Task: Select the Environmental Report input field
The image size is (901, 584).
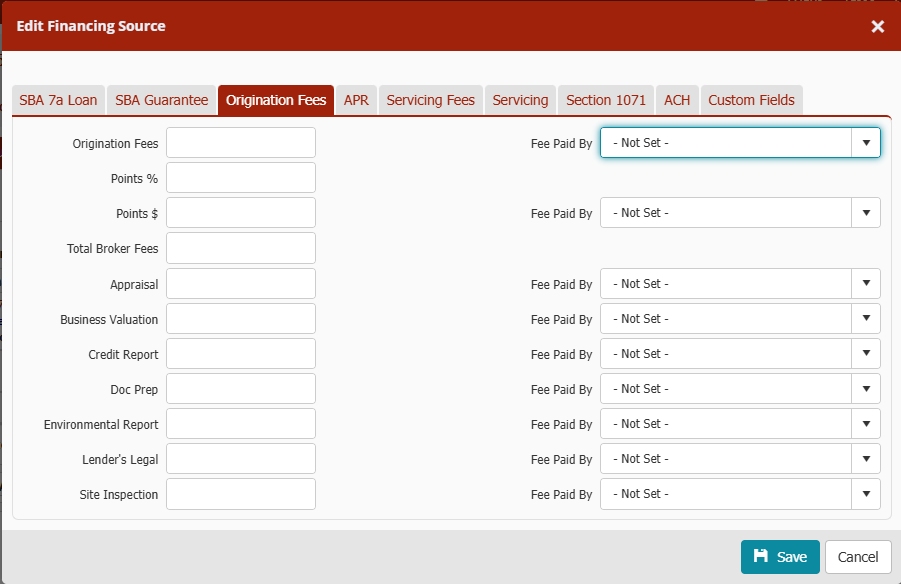Action: [x=241, y=424]
